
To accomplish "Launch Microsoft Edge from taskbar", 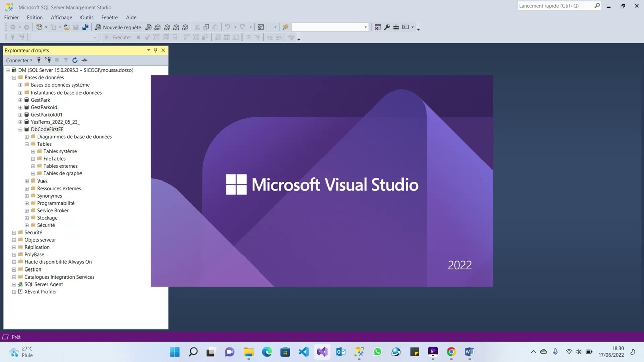I will [267, 352].
